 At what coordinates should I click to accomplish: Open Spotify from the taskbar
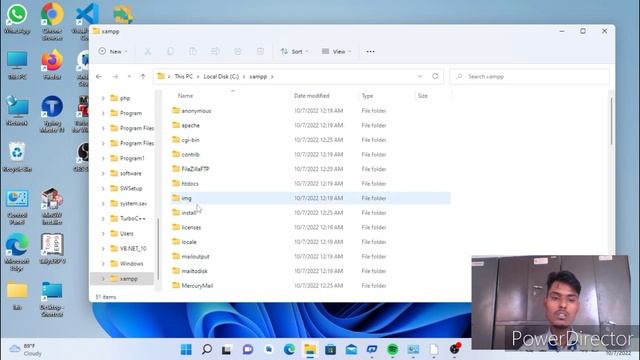point(392,349)
